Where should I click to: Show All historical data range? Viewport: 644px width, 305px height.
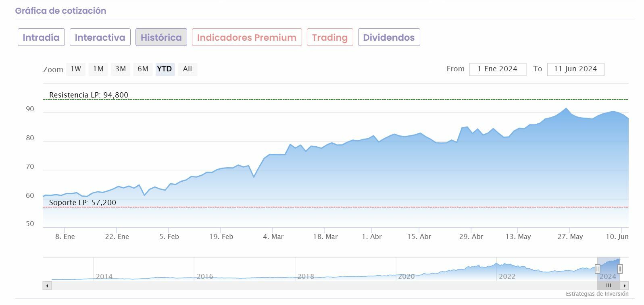(x=188, y=69)
